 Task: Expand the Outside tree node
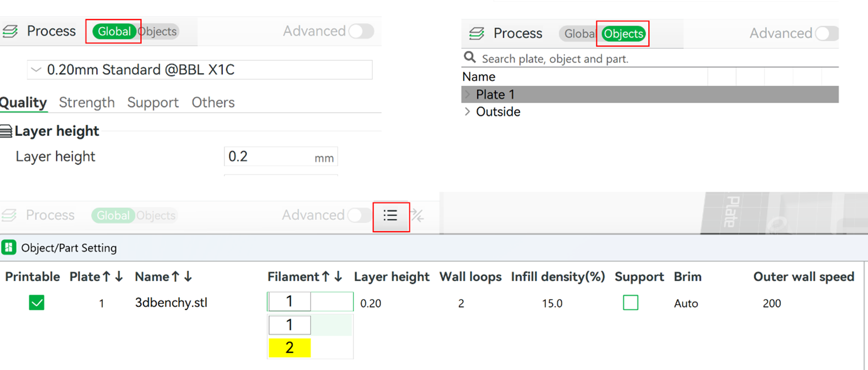467,112
